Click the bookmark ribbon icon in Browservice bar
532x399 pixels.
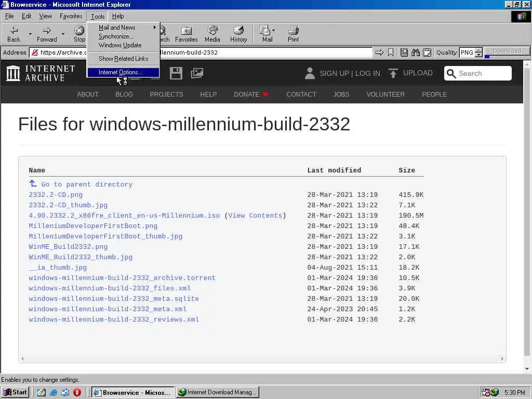(x=391, y=52)
